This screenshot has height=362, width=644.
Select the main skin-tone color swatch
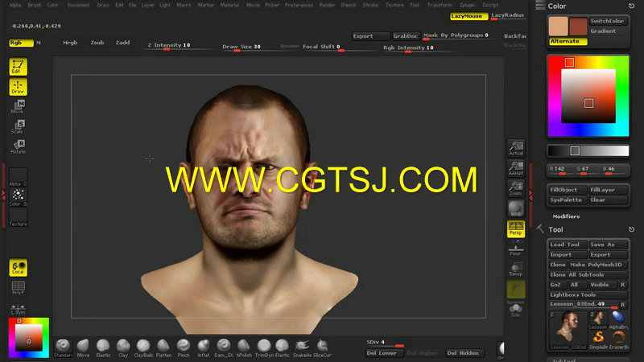tap(558, 27)
